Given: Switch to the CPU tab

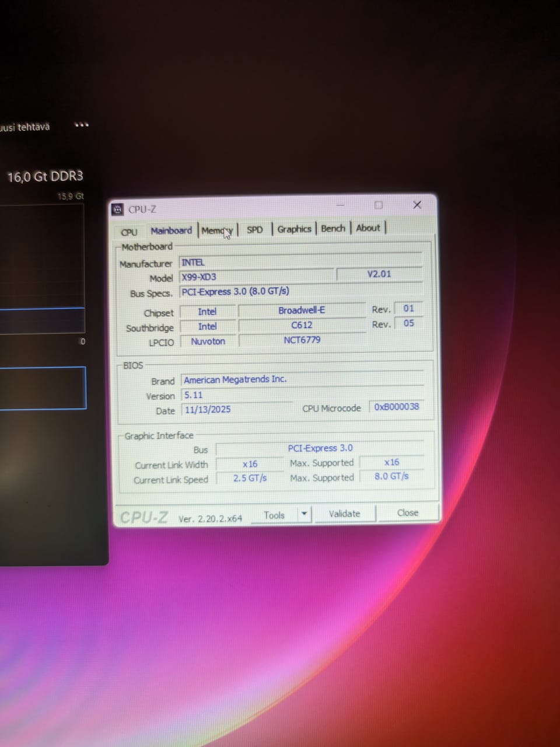Looking at the screenshot, I should (129, 232).
